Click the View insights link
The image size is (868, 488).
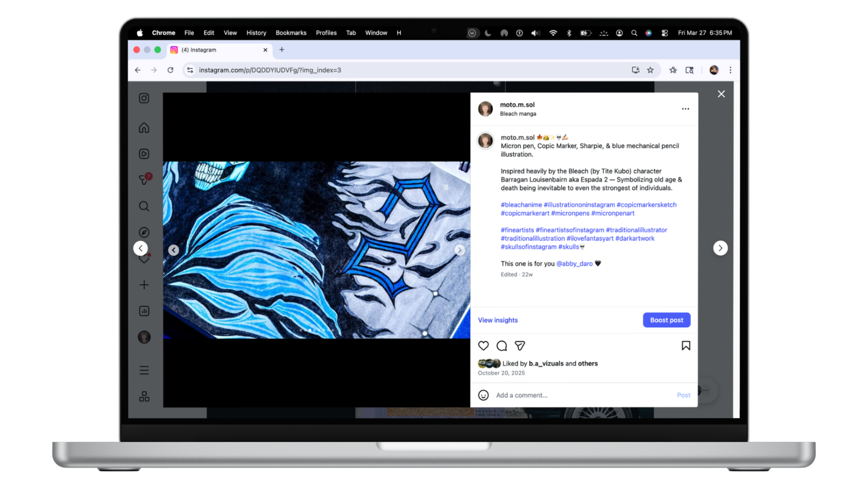point(498,320)
